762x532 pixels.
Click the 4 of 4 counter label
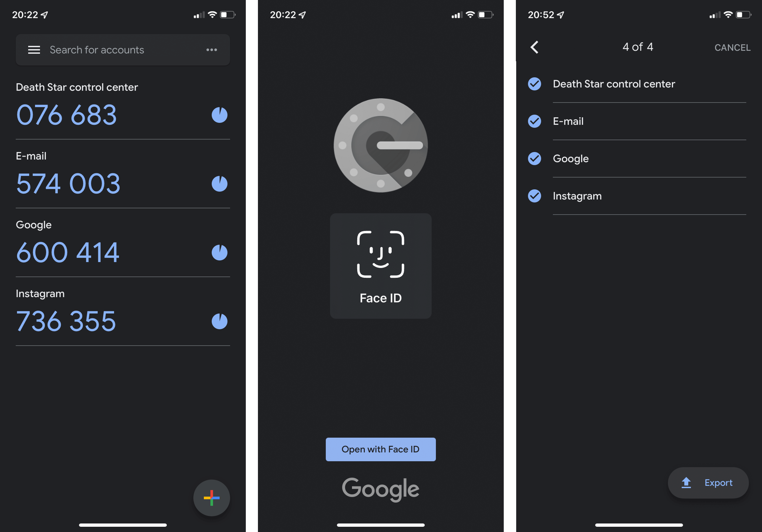[x=635, y=47]
